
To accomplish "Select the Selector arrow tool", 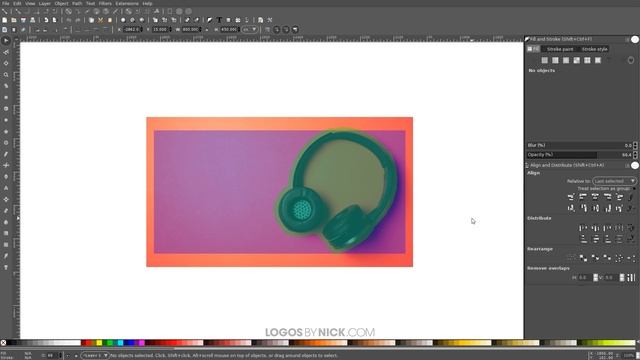I will coord(6,41).
